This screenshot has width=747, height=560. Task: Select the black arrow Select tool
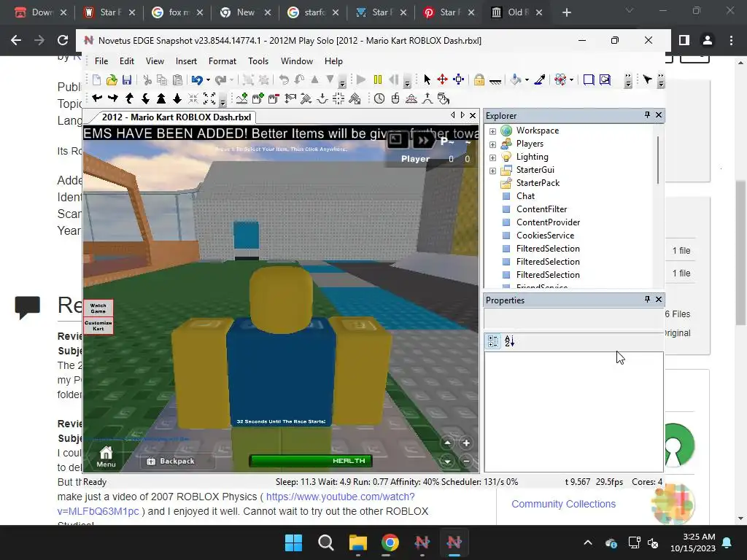pos(427,79)
